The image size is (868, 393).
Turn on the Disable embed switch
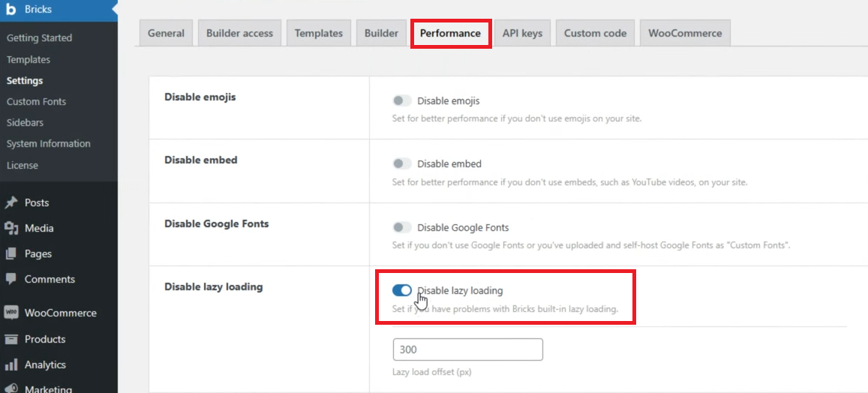[402, 163]
